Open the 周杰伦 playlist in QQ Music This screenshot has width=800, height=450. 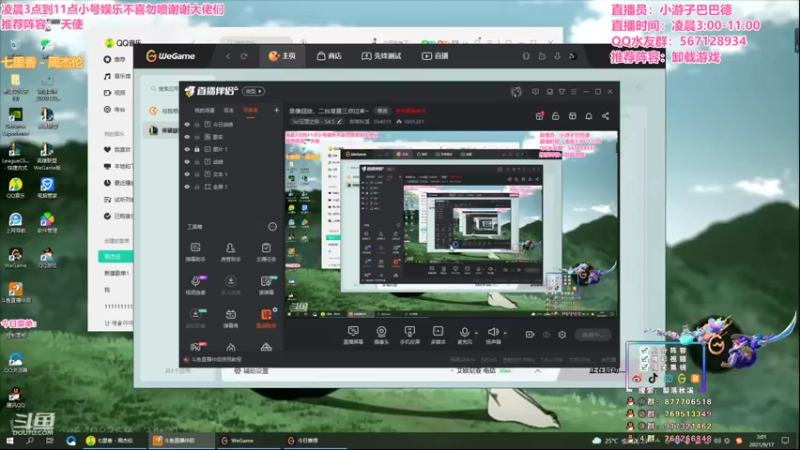click(x=116, y=256)
